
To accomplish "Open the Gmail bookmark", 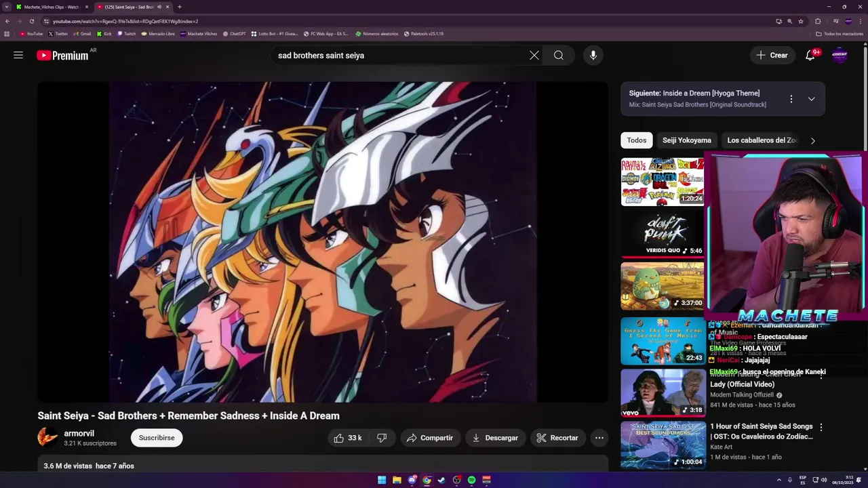I will click(82, 33).
